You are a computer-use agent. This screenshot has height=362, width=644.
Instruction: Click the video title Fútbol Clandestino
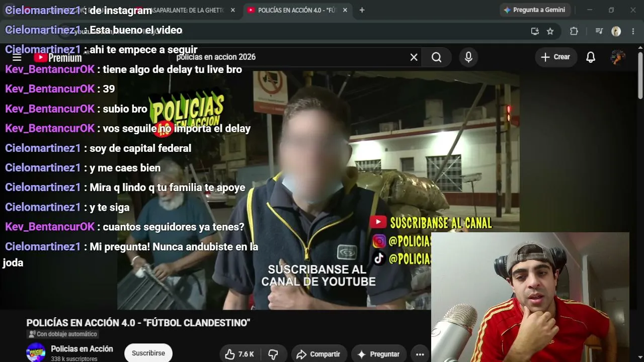coord(138,323)
